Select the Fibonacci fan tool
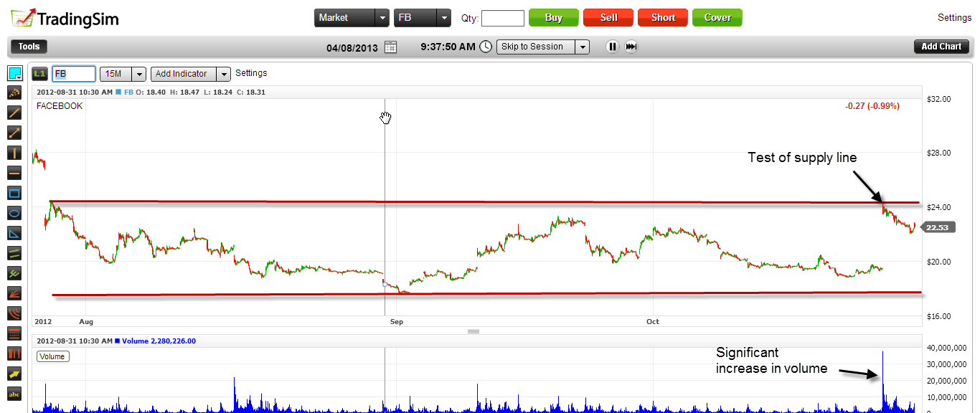The height and width of the screenshot is (413, 980). coord(14,293)
